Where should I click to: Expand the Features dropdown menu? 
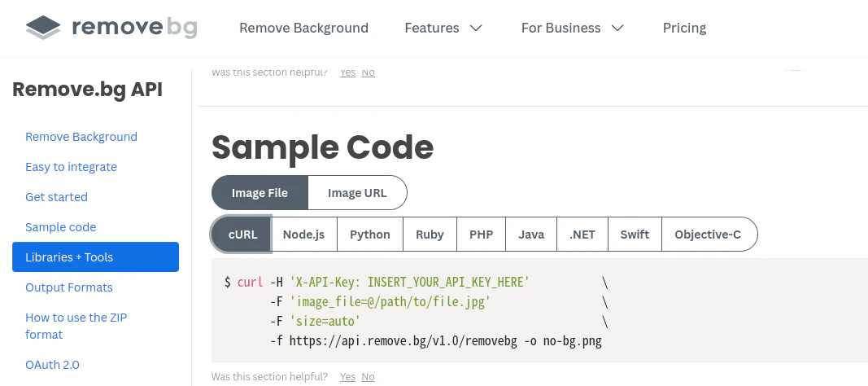tap(443, 28)
